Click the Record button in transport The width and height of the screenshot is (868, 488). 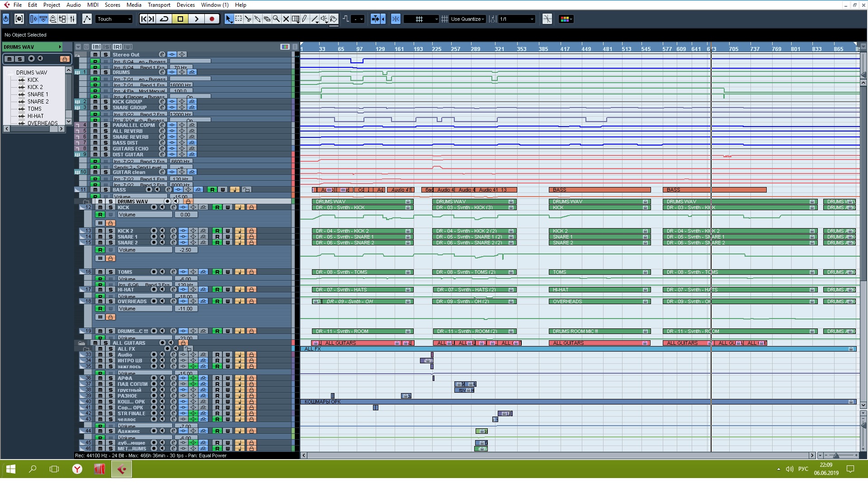tap(212, 19)
